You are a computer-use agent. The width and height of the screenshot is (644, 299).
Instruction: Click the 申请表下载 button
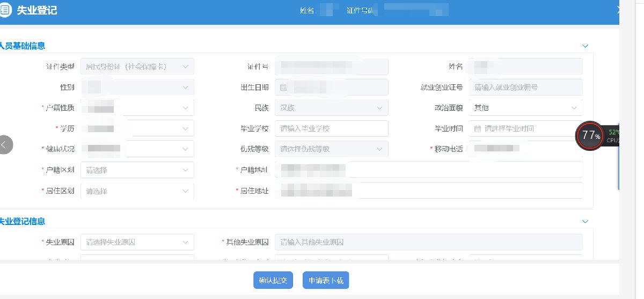coord(326,280)
